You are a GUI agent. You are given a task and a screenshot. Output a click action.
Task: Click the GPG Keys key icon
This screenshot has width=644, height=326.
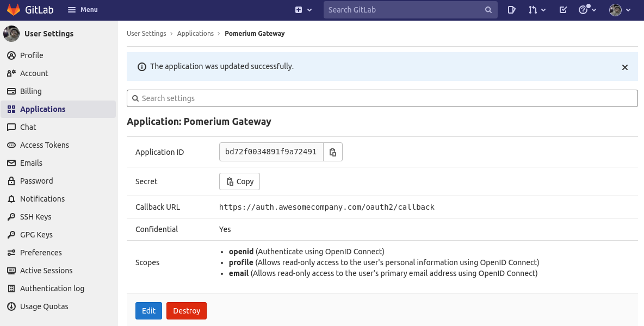pos(11,235)
